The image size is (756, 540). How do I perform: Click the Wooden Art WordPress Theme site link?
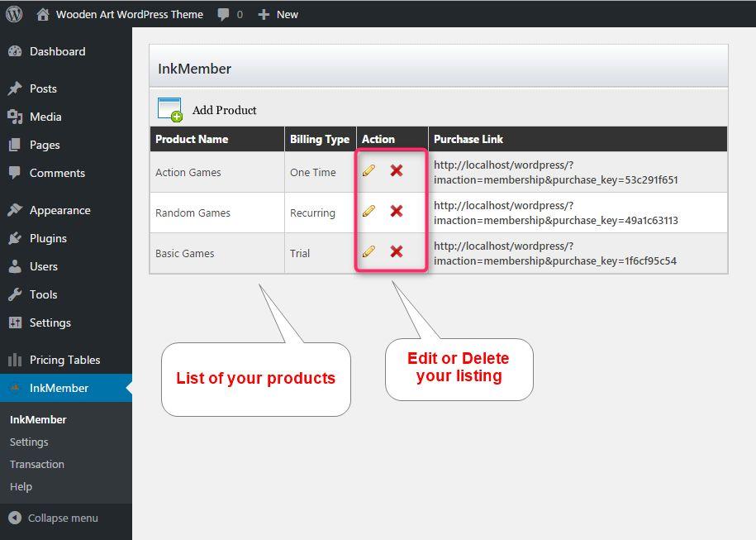pyautogui.click(x=129, y=15)
